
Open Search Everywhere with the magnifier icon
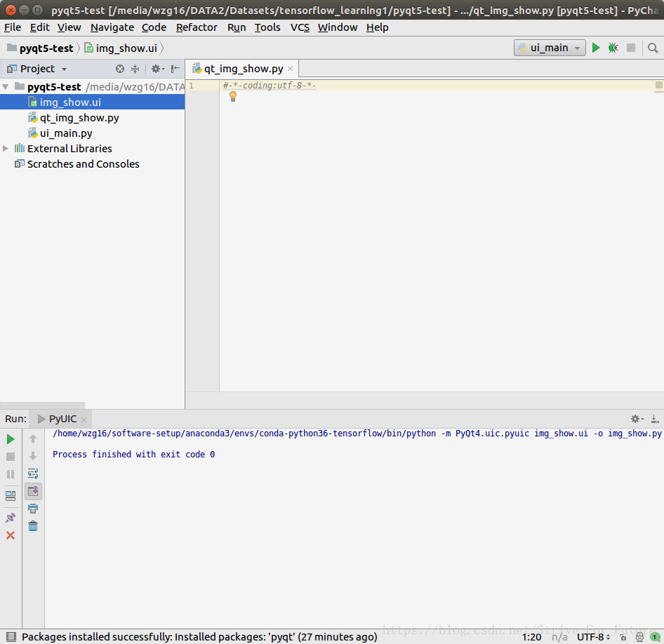tap(653, 47)
